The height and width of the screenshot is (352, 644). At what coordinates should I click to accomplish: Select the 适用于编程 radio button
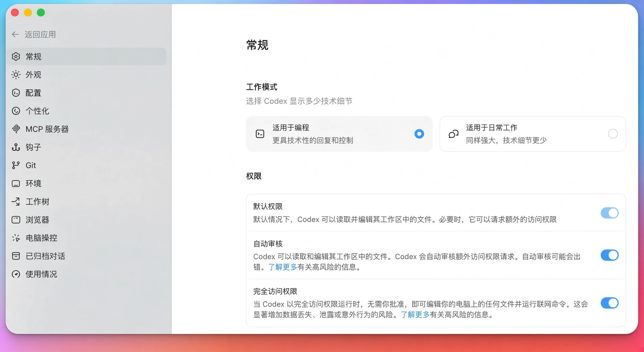click(x=419, y=134)
